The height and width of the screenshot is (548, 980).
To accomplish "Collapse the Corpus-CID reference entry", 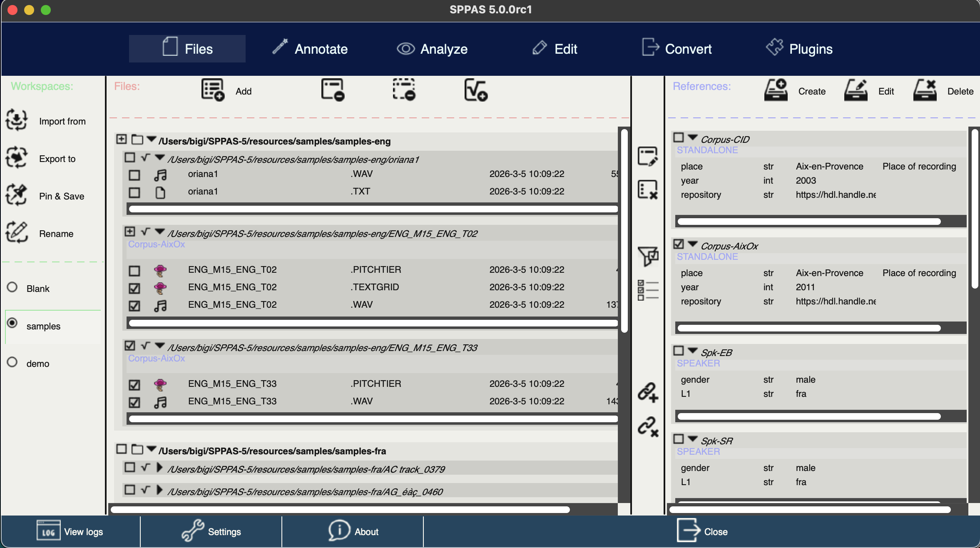I will (x=692, y=137).
